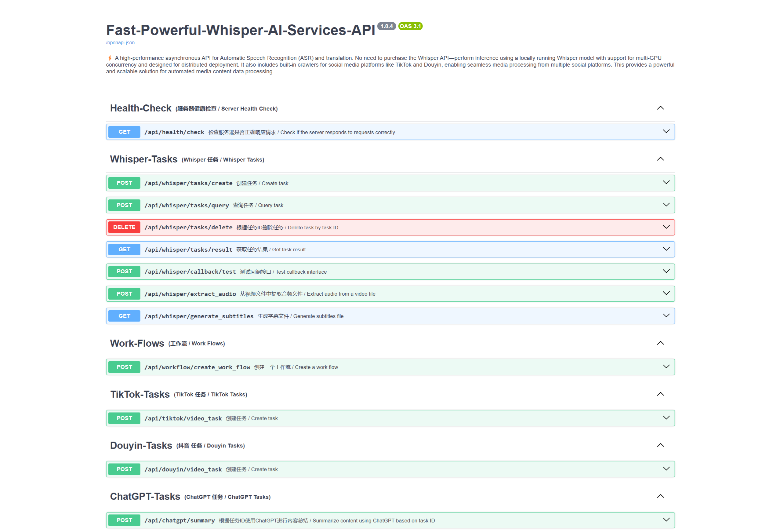Expand the generate_subtitles endpoint chevron

point(666,316)
